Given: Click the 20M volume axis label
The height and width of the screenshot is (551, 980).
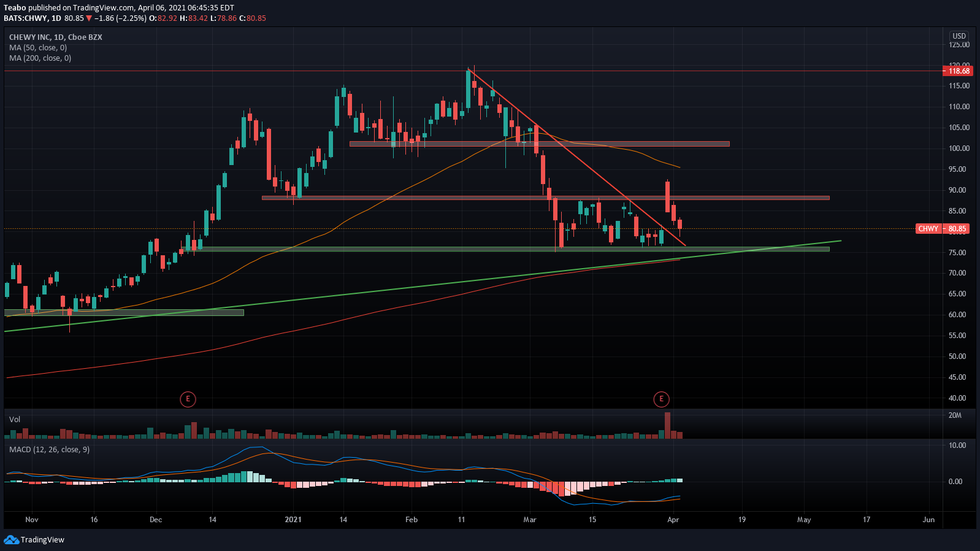Looking at the screenshot, I should 955,415.
